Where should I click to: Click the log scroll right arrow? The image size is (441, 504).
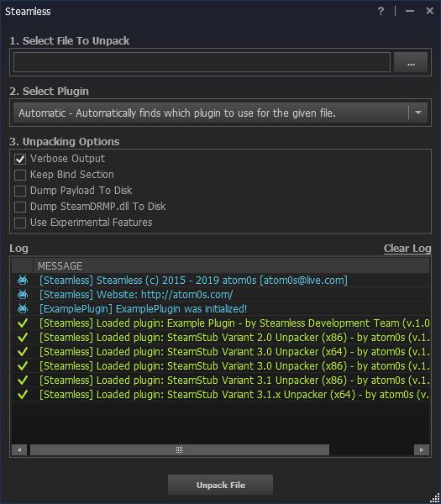[422, 449]
